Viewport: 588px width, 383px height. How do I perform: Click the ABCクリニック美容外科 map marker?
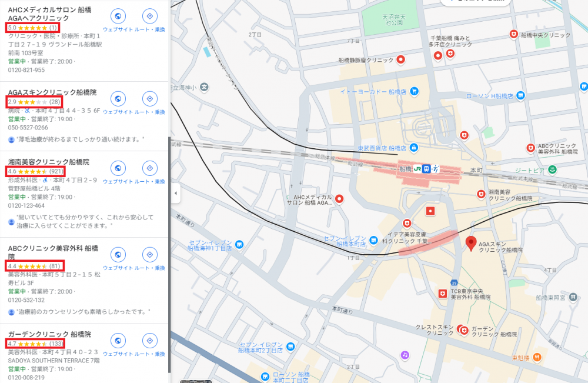(x=530, y=148)
